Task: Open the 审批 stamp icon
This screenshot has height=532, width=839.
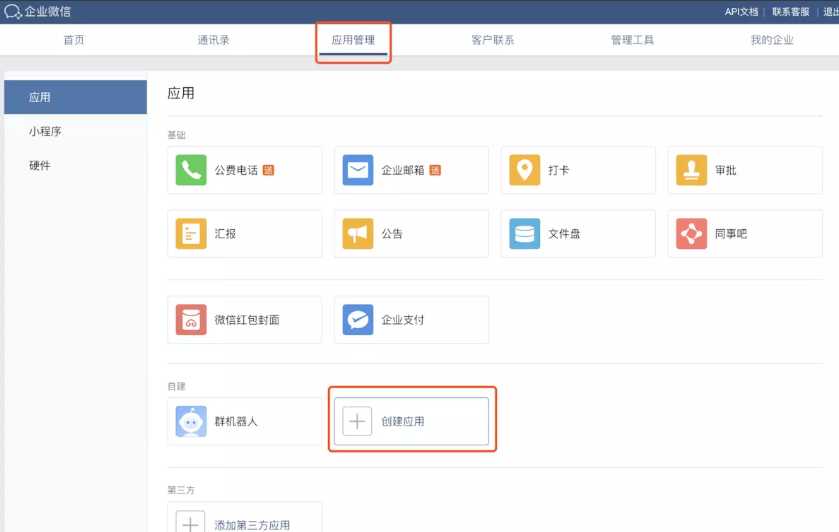Action: pyautogui.click(x=691, y=170)
